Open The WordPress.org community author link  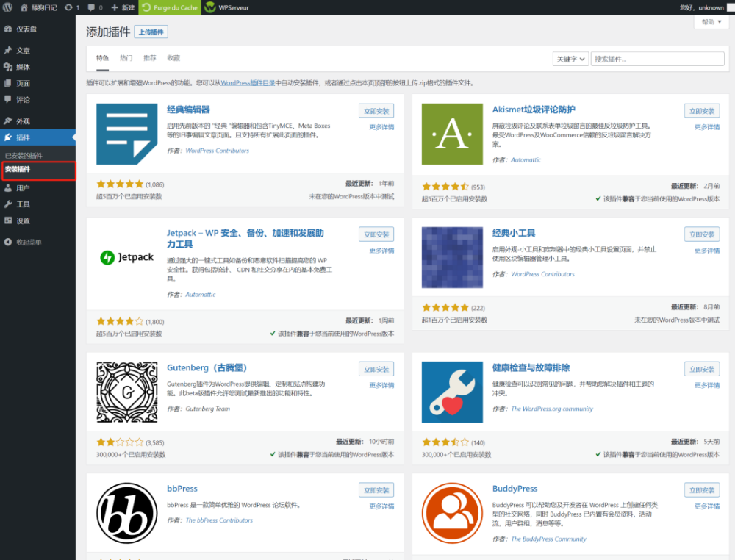tap(552, 409)
